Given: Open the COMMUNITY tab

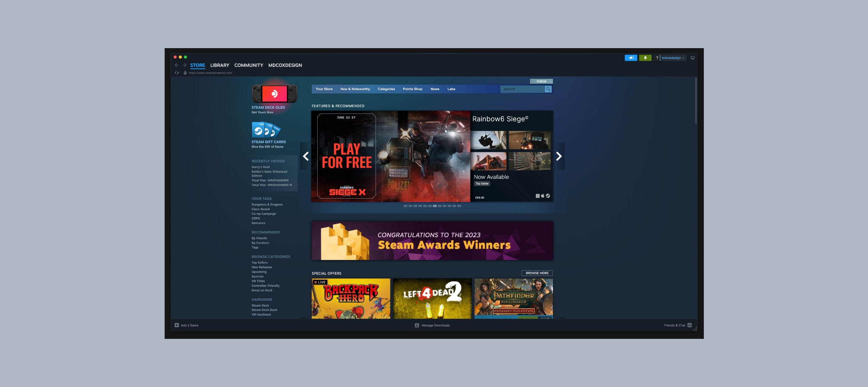Looking at the screenshot, I should click(x=249, y=65).
